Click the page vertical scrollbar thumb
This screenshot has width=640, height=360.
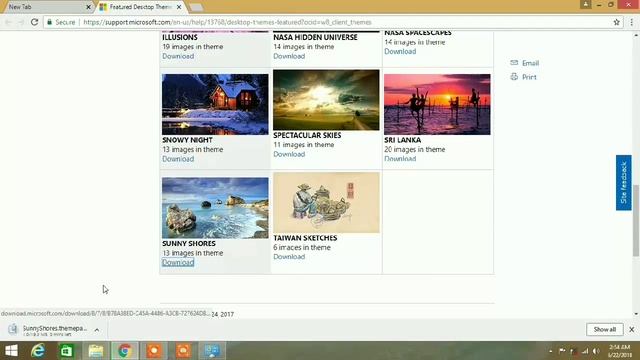(x=636, y=220)
